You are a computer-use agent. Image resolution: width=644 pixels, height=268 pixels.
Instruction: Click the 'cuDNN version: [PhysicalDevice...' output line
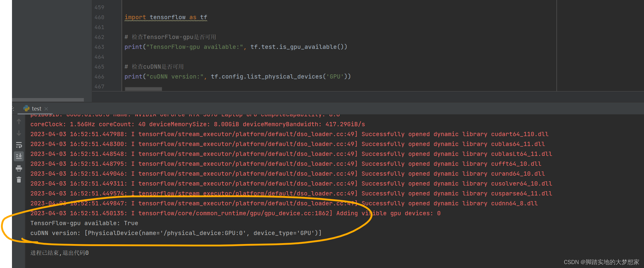[176, 233]
